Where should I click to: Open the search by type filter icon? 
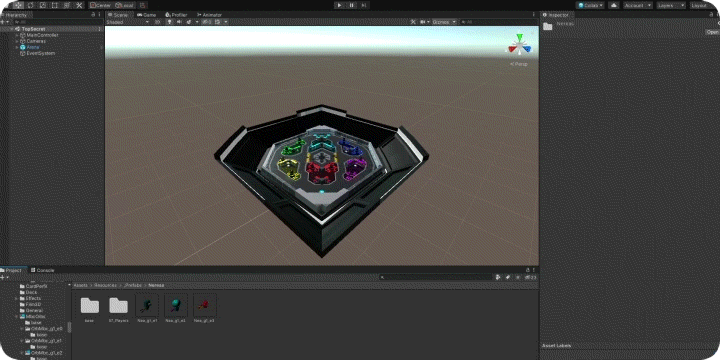[x=499, y=277]
